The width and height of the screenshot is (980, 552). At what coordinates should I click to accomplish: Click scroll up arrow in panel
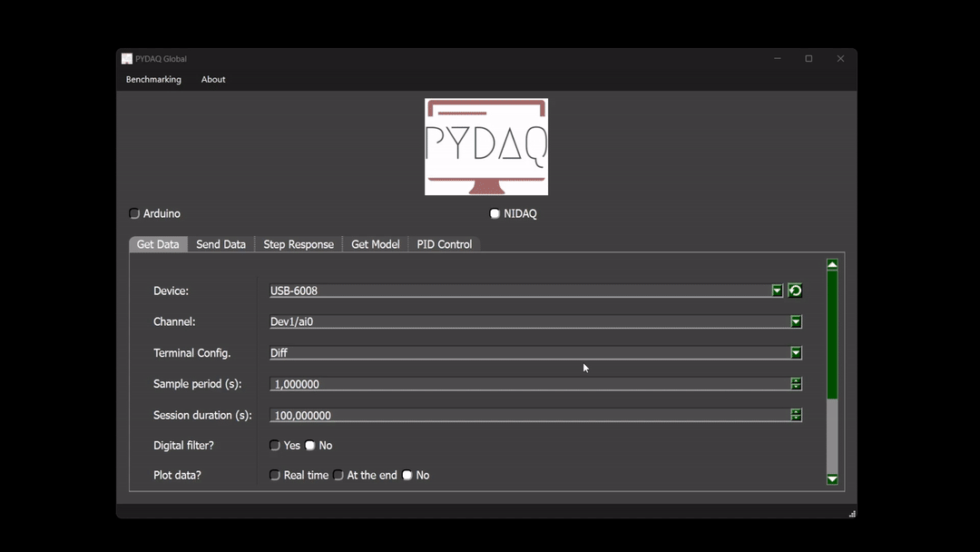click(832, 265)
